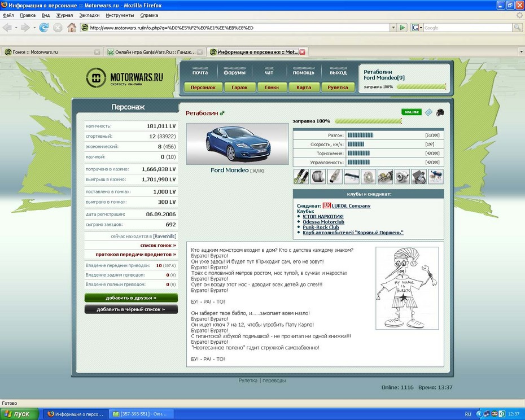Image resolution: width=525 pixels, height=420 pixels.
Task: Open the ECU chip part icon
Action: [x=418, y=177]
